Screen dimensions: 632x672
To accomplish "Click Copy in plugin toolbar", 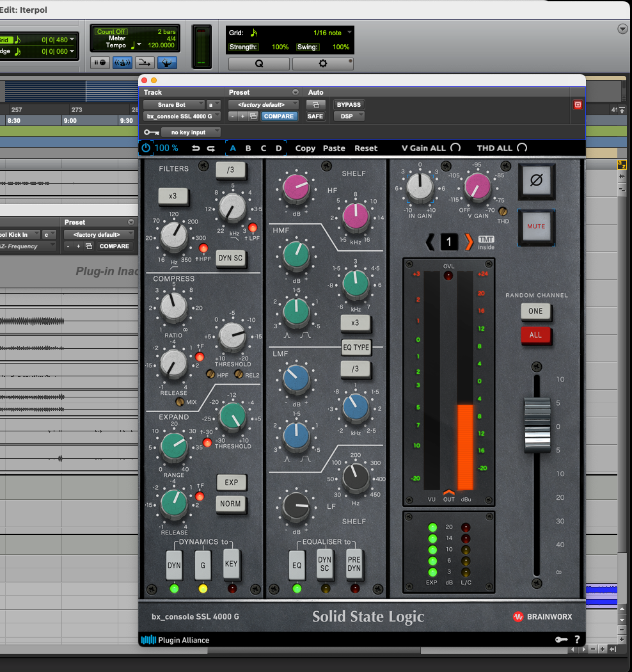I will pos(305,148).
